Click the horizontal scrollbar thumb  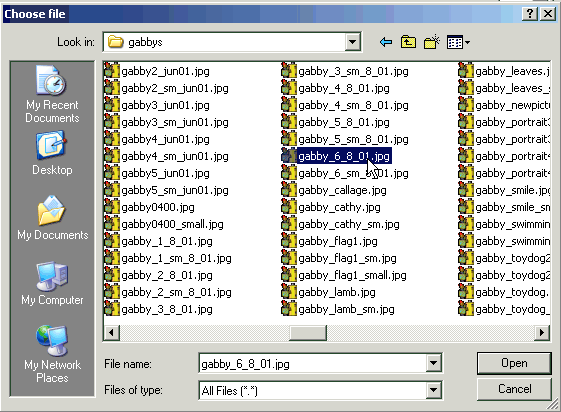click(x=308, y=333)
